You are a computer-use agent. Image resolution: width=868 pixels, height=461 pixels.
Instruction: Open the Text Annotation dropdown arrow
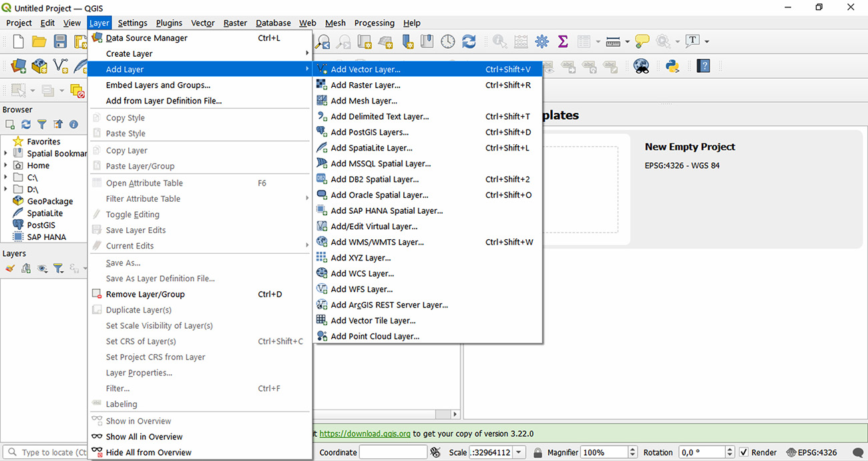point(706,41)
